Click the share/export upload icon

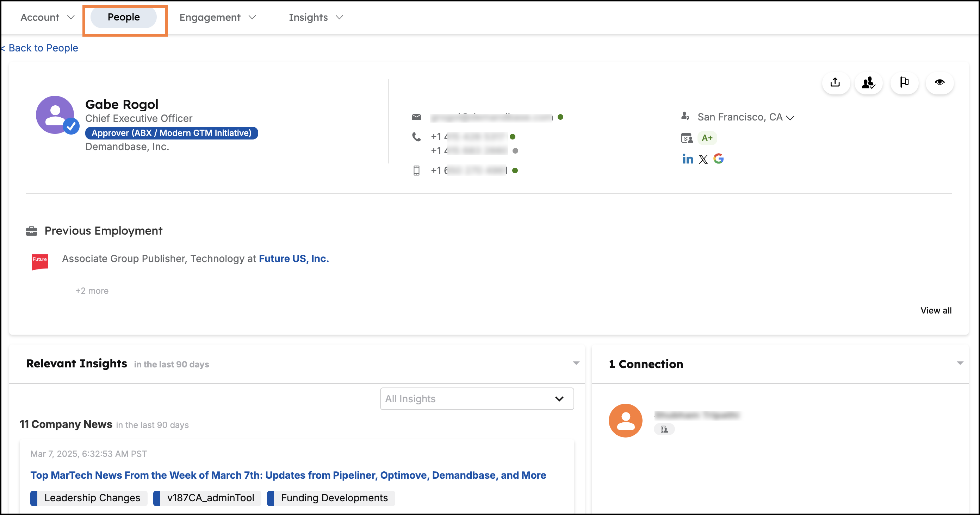[835, 82]
